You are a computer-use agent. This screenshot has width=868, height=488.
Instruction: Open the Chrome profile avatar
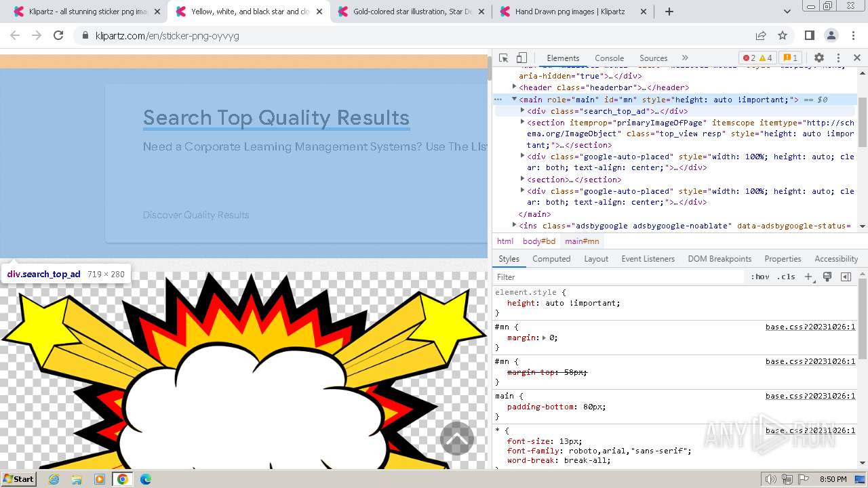click(831, 36)
